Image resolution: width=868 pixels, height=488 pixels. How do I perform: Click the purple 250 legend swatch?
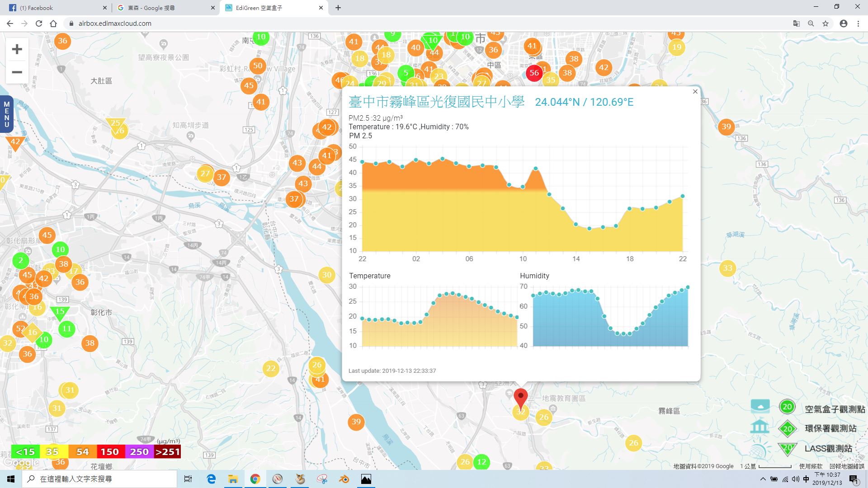coord(139,452)
